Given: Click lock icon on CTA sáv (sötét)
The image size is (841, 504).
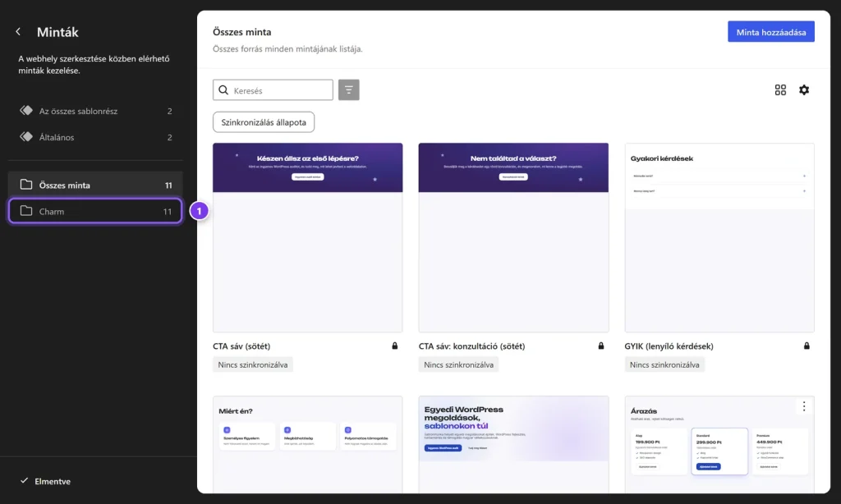Looking at the screenshot, I should (x=395, y=346).
